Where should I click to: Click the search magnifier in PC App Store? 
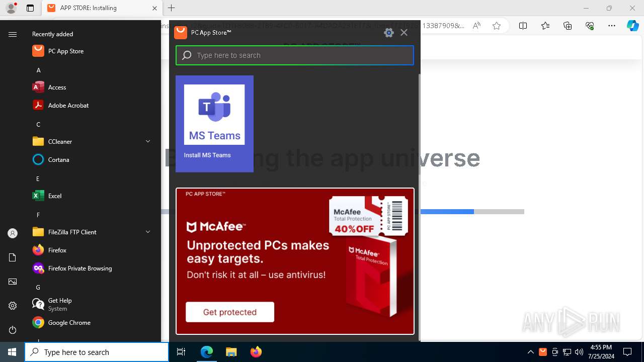click(187, 55)
